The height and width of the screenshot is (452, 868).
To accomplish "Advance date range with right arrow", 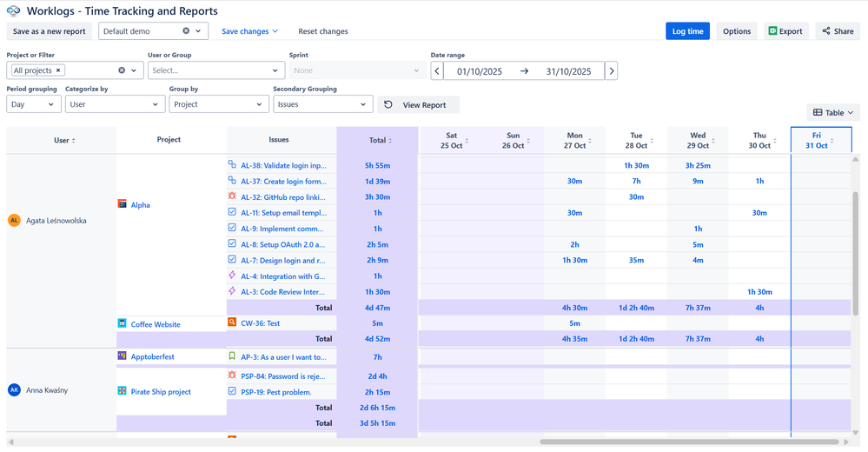I will (612, 71).
